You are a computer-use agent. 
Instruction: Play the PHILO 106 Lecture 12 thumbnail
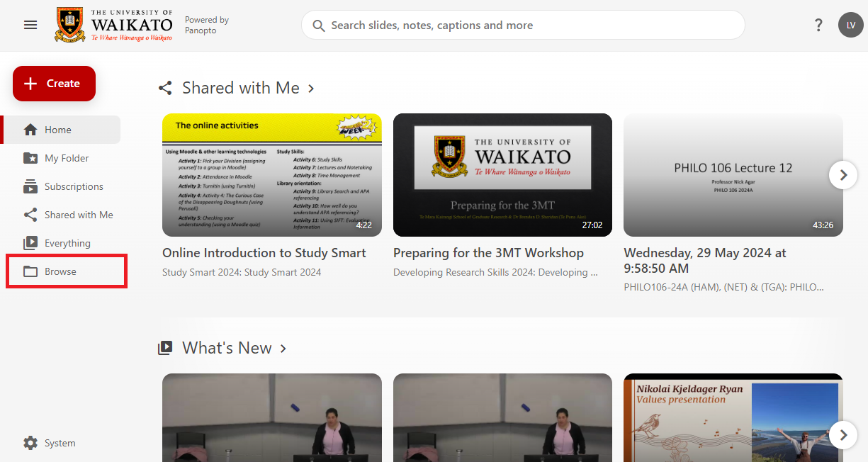733,174
